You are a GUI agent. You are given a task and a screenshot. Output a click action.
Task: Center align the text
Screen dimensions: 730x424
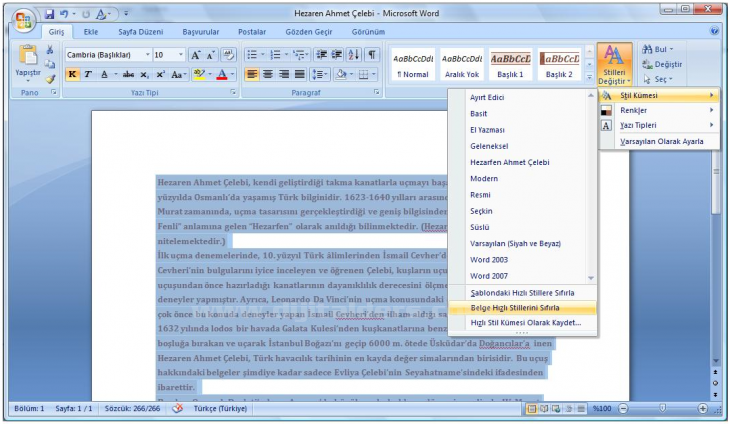(268, 74)
